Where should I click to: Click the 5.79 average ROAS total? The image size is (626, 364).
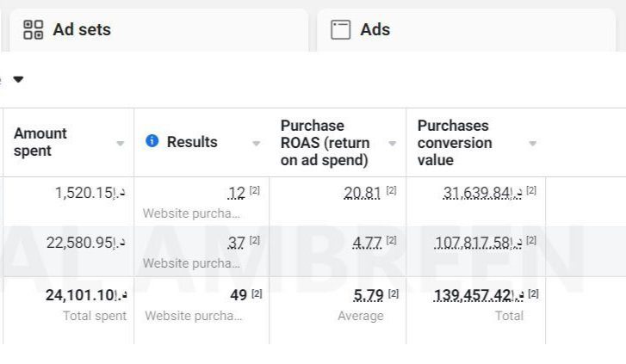click(368, 295)
